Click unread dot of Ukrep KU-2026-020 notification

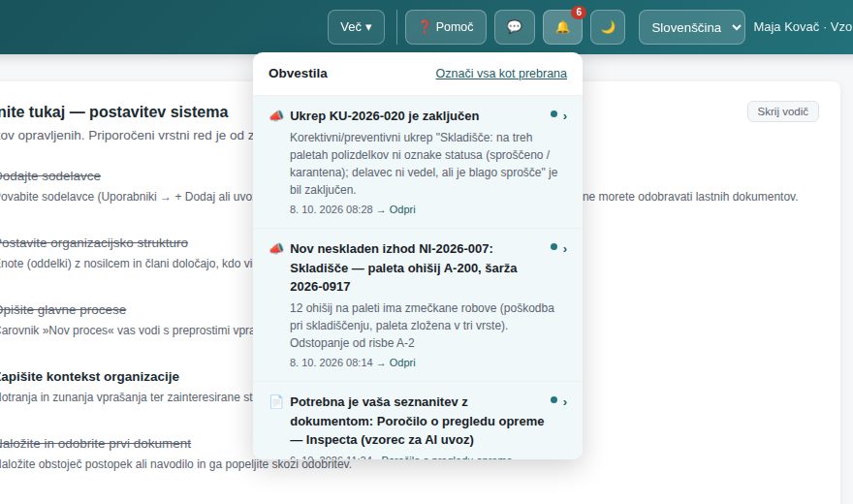(x=553, y=114)
